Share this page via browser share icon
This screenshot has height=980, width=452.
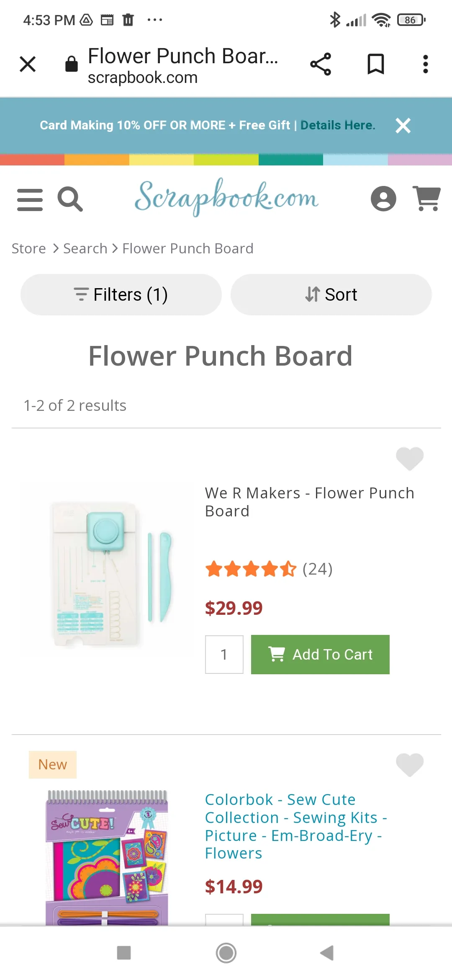point(321,64)
